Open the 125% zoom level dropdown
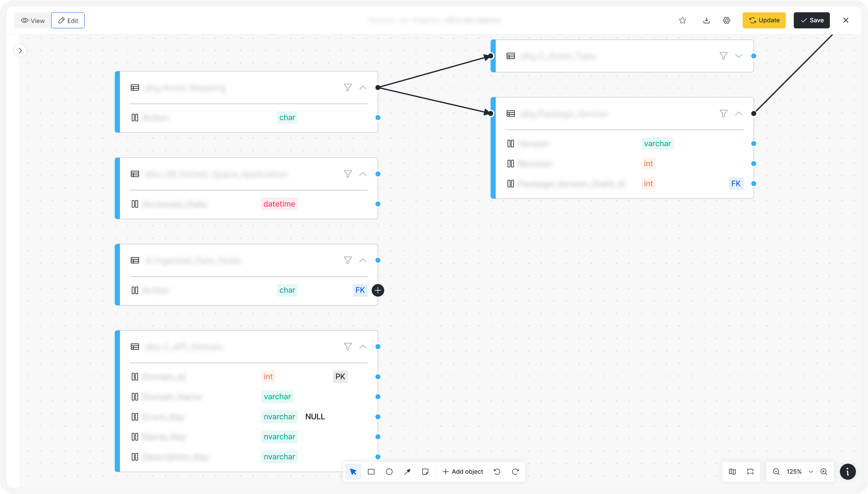Screen dimensions: 868x494 point(811,471)
